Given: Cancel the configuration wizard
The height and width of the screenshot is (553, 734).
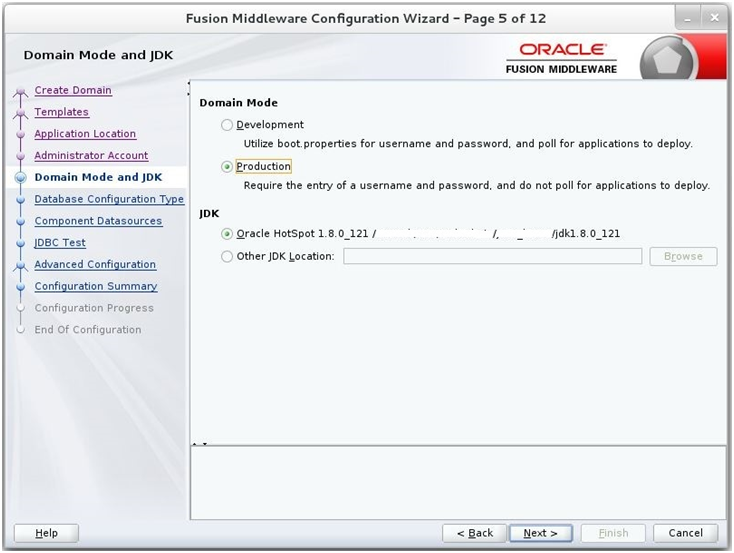Looking at the screenshot, I should pyautogui.click(x=685, y=533).
